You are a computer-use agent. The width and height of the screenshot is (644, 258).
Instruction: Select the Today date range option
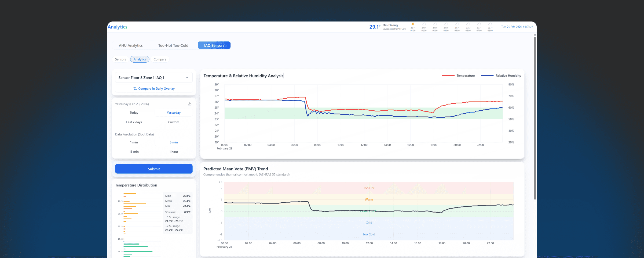tap(134, 113)
